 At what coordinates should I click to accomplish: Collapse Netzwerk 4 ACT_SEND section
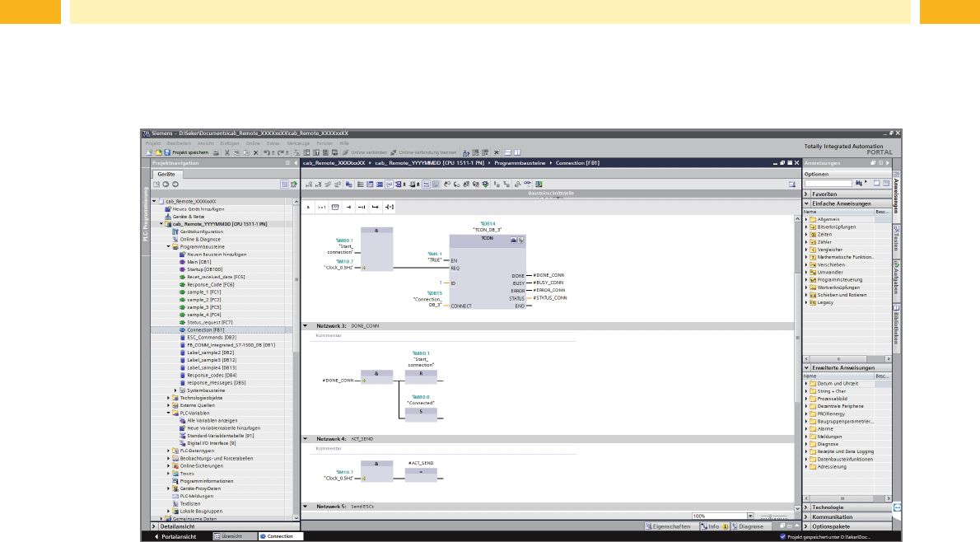(x=306, y=439)
